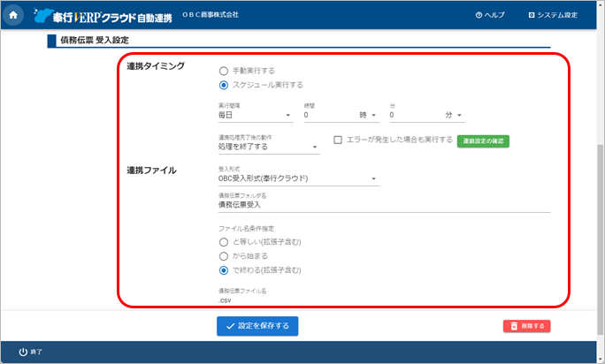Click the 債務伝票フォルダ名 input field
The image size is (605, 364).
coord(384,205)
